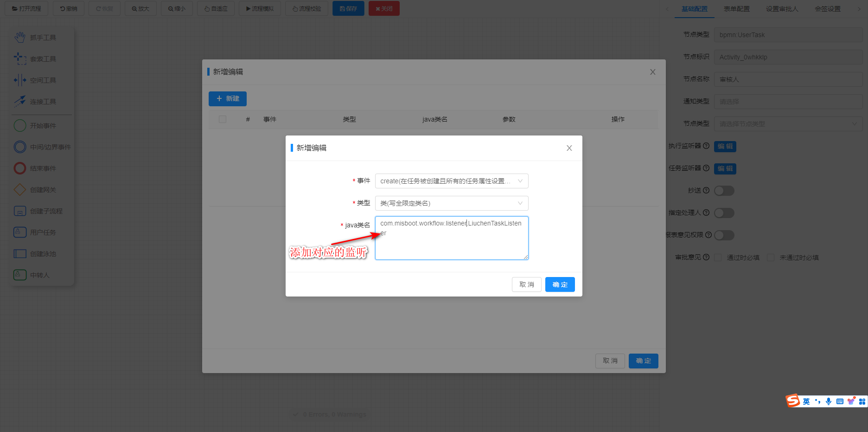Click the blue 保存 save button
This screenshot has height=432, width=868.
[348, 9]
